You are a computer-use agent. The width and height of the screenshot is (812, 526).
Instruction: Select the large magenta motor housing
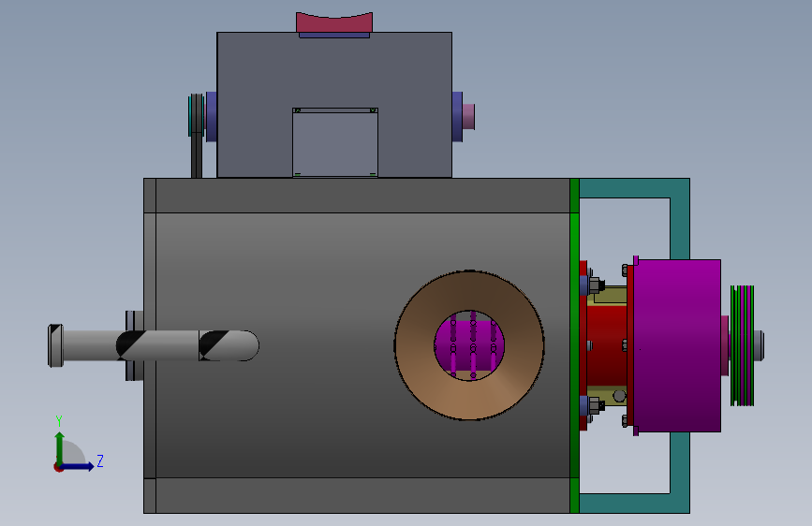click(x=677, y=345)
